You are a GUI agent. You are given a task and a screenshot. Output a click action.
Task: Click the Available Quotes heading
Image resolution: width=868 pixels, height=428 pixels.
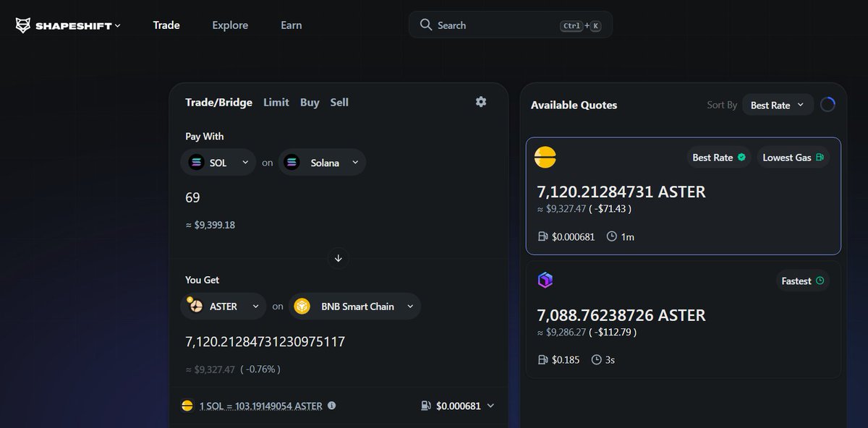(574, 105)
